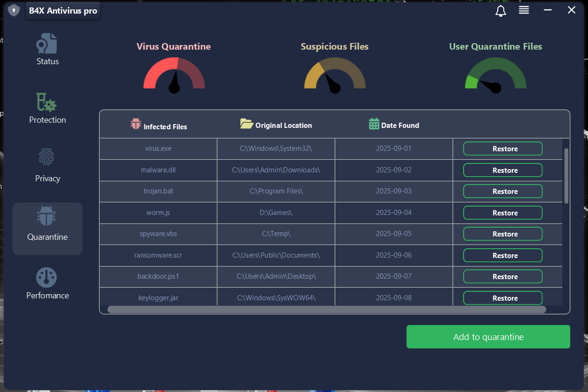The image size is (588, 392).
Task: Click the Privacy fingerprint icon
Action: [x=47, y=158]
